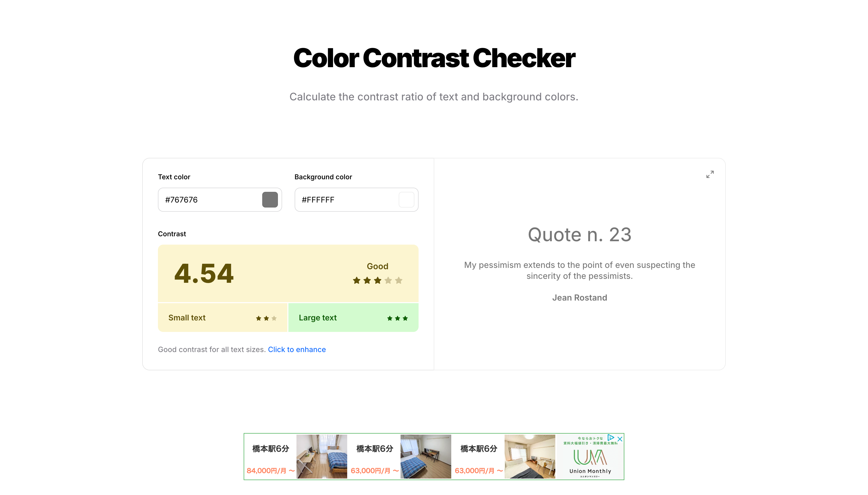
Task: Select the Large text rating panel
Action: (x=353, y=318)
